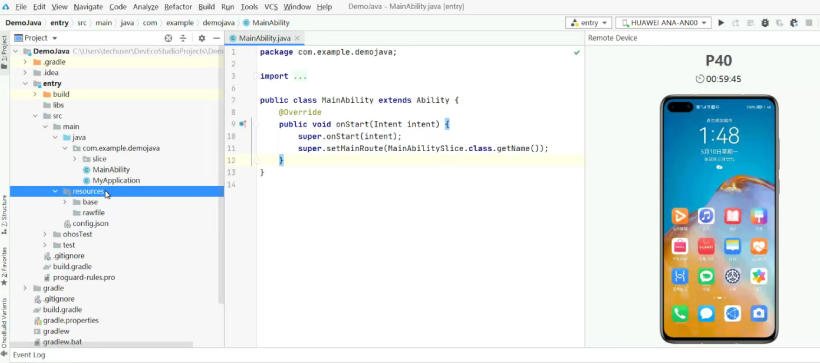Open the Music app on P40 phone

(706, 216)
